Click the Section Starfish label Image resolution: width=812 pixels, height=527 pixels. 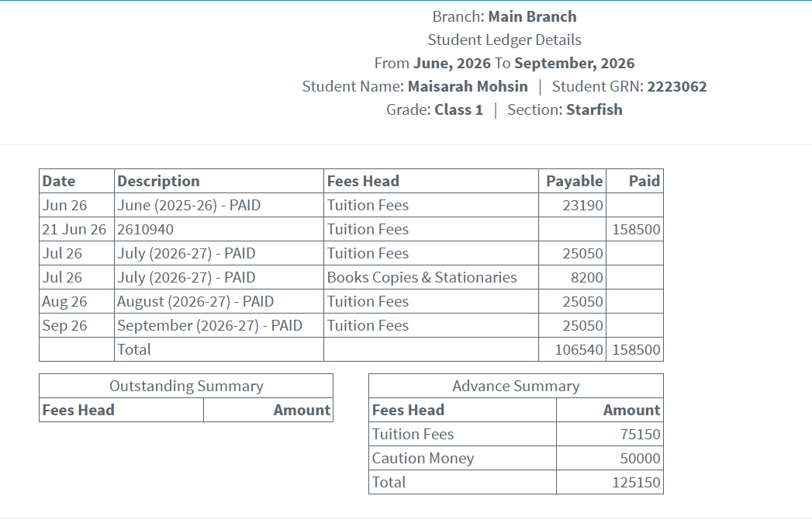pyautogui.click(x=565, y=110)
